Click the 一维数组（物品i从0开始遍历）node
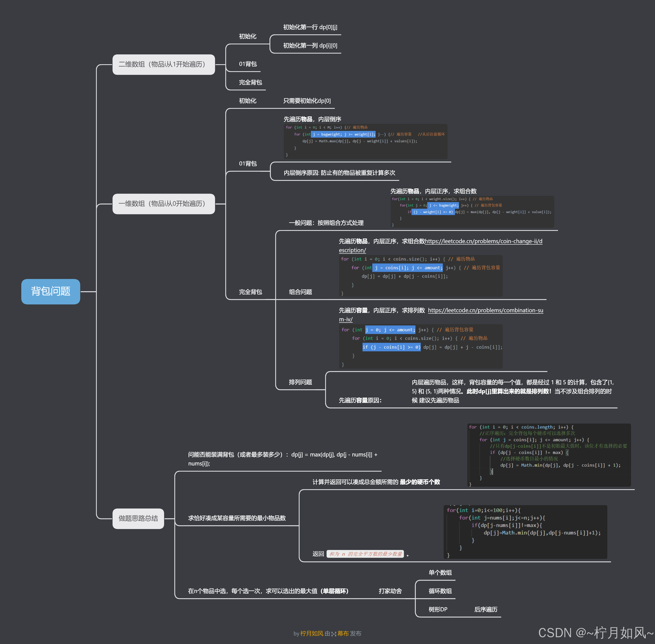Viewport: 655px width, 644px height. [163, 204]
